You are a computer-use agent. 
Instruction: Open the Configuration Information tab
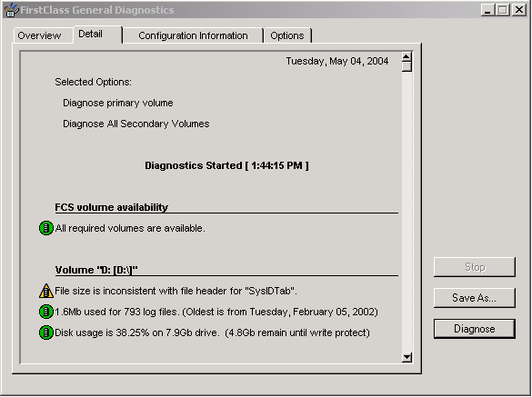coord(193,35)
